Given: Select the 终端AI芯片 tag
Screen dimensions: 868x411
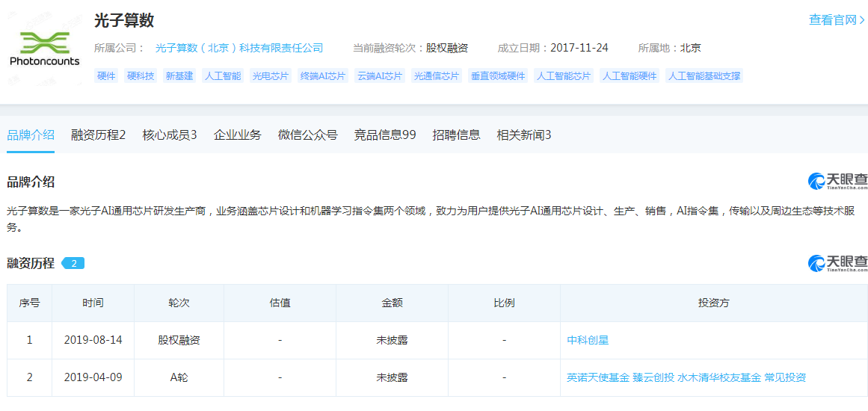Looking at the screenshot, I should click(x=323, y=76).
